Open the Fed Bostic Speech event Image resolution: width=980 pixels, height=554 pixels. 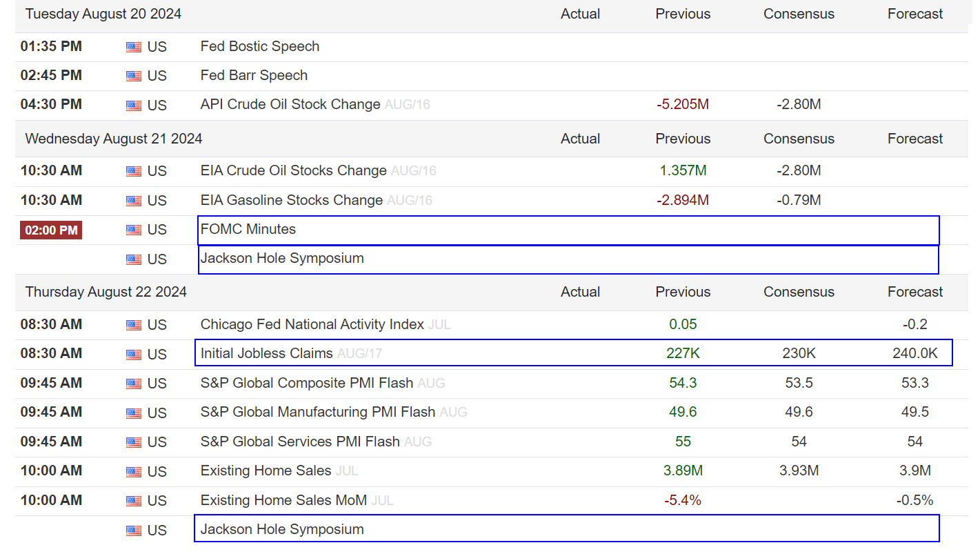[x=260, y=46]
